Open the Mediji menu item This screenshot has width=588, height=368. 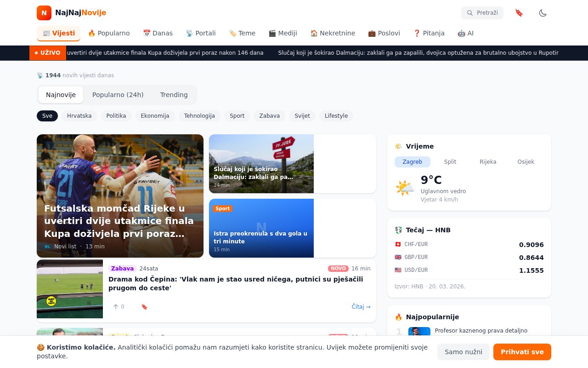[283, 33]
